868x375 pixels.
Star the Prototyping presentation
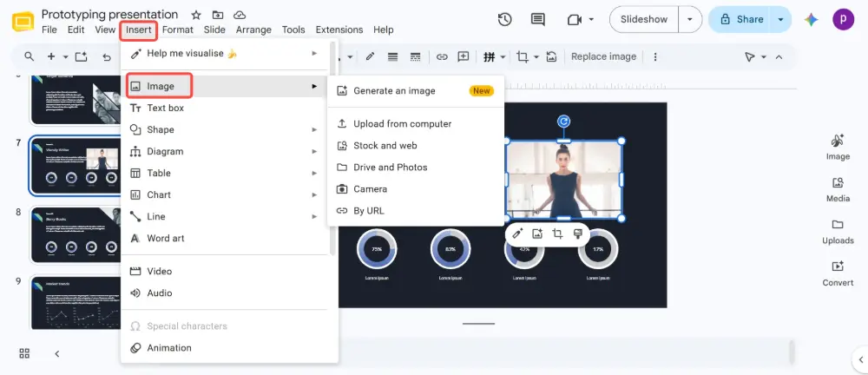196,15
